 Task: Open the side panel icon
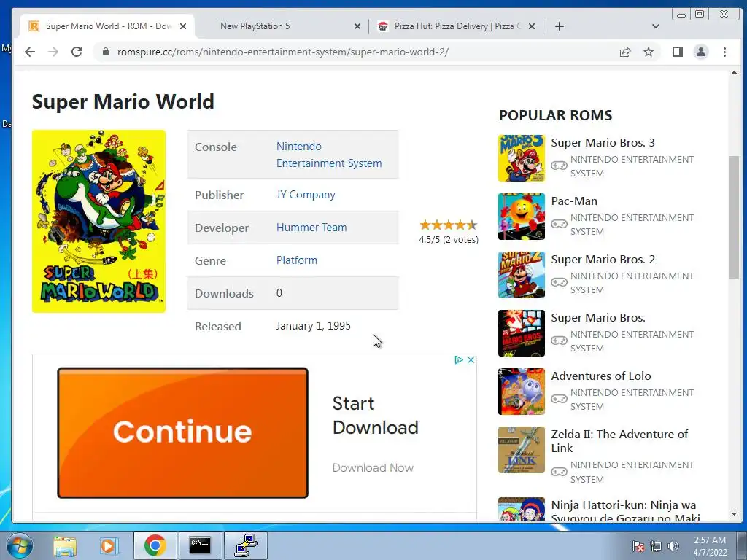(678, 52)
